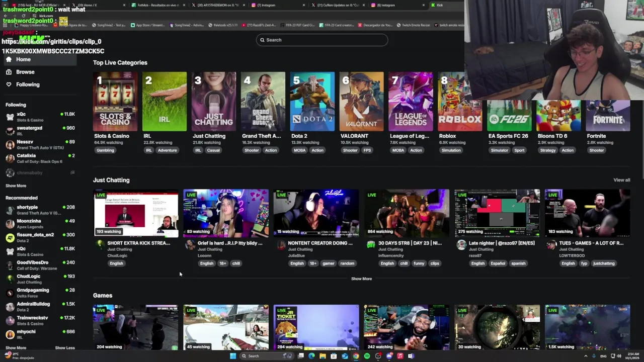Open Paletools v25.1.11 bookmark
The image size is (644, 362).
coord(223,25)
